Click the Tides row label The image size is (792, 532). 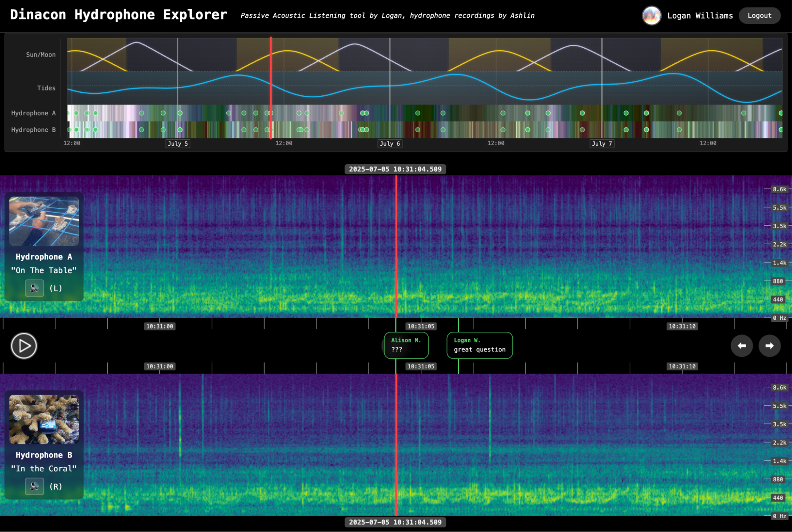(x=46, y=88)
